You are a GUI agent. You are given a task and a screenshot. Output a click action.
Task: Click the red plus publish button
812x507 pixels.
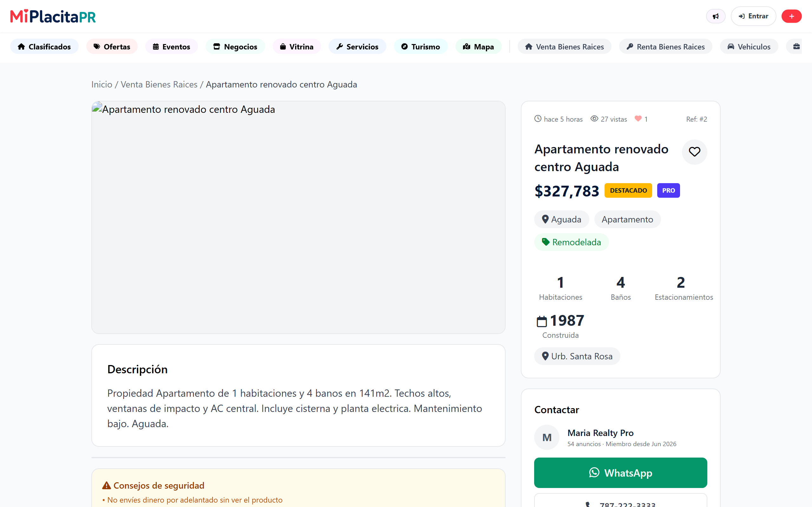coord(791,16)
